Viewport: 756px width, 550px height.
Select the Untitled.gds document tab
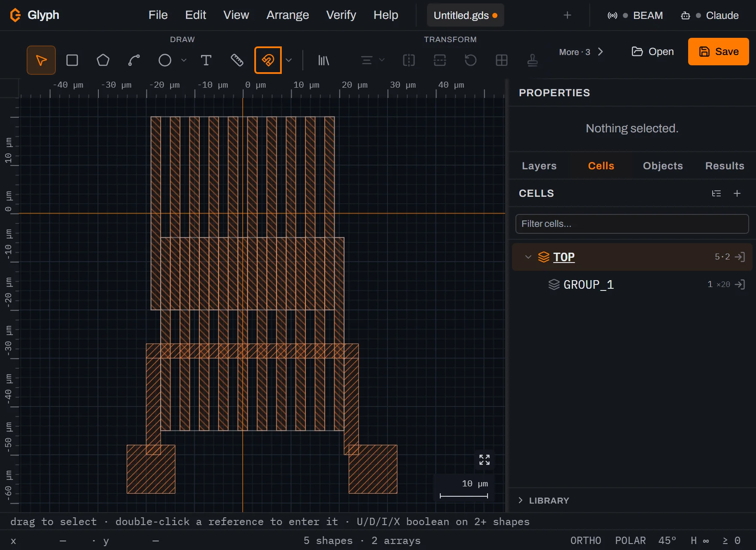(466, 15)
